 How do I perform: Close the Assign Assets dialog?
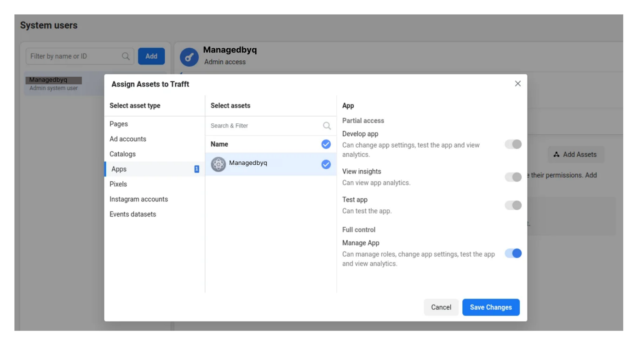point(517,84)
